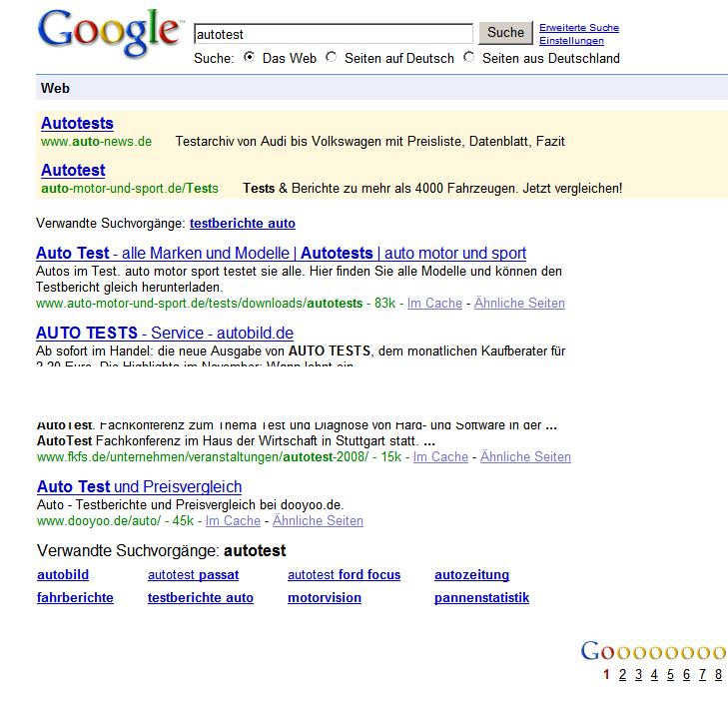The height and width of the screenshot is (708, 728).
Task: Go to results page 7
Action: click(x=702, y=675)
